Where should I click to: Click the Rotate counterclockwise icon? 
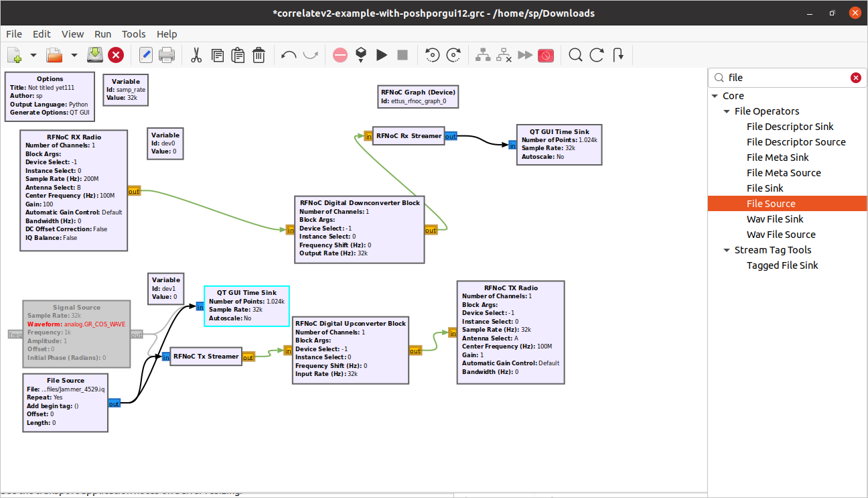coord(433,55)
